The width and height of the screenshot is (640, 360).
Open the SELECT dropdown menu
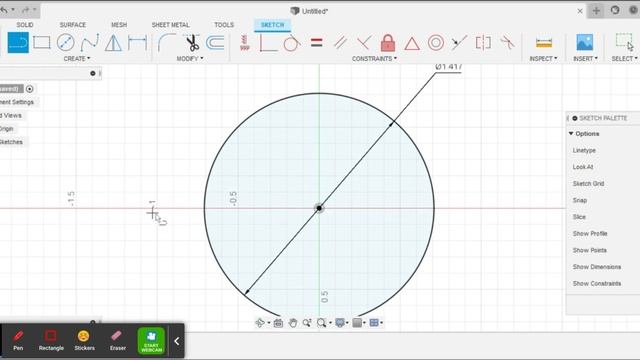(x=624, y=59)
